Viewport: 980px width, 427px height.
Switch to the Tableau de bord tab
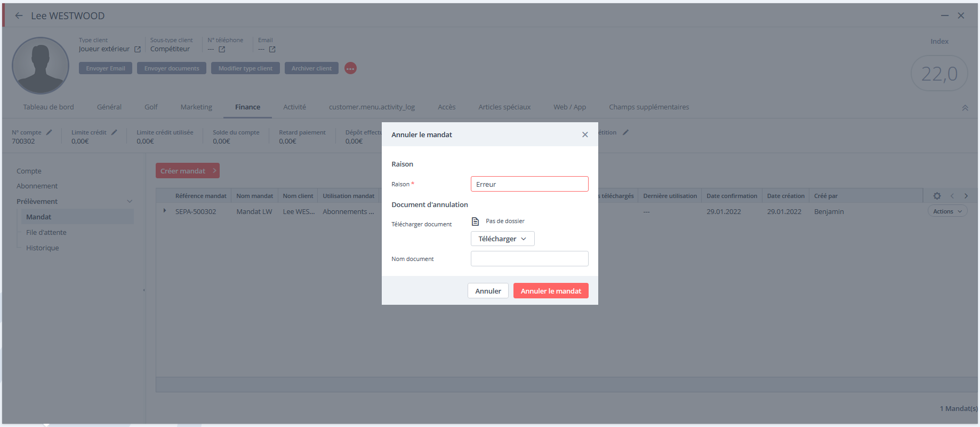click(49, 107)
